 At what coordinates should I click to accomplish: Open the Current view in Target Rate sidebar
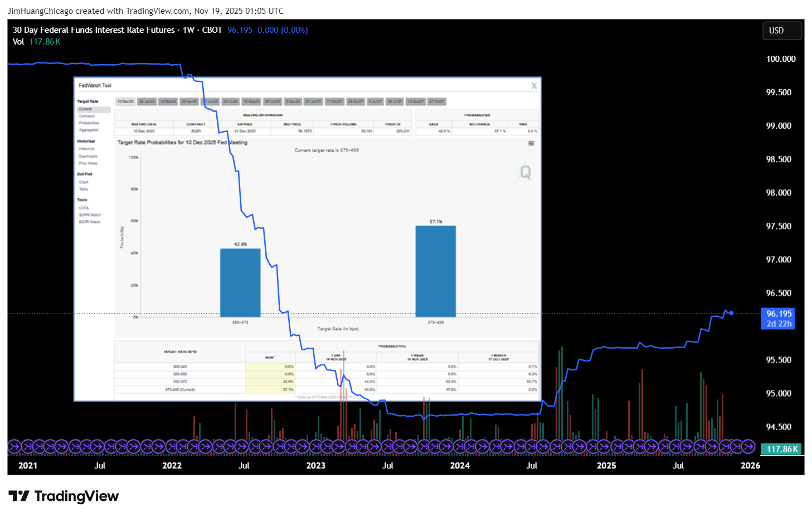pyautogui.click(x=94, y=109)
